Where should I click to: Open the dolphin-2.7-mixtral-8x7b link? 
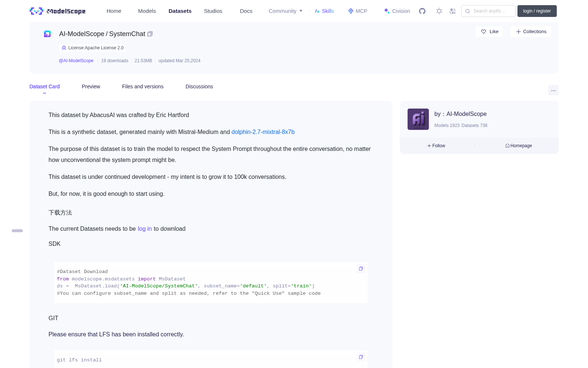point(263,132)
